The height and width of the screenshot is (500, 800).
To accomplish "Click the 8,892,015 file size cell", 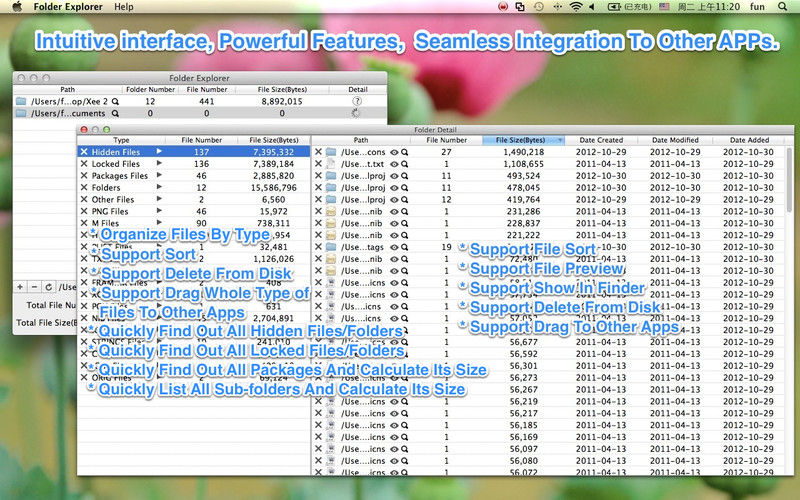I will pyautogui.click(x=282, y=102).
